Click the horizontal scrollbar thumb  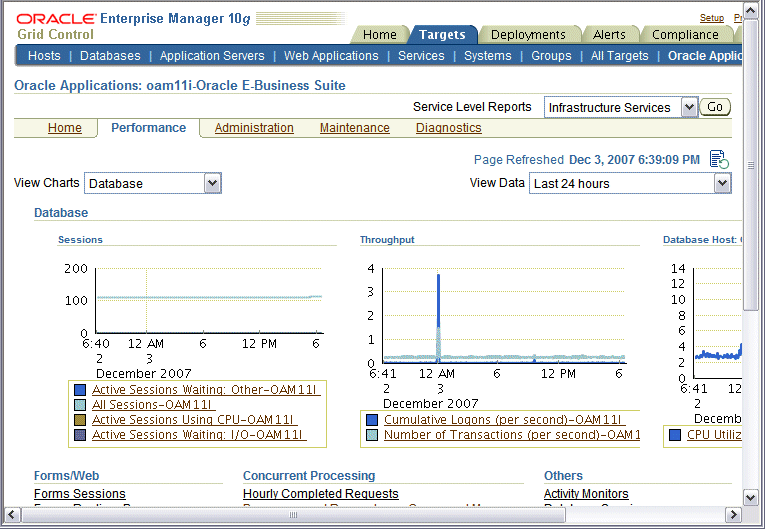click(x=293, y=514)
